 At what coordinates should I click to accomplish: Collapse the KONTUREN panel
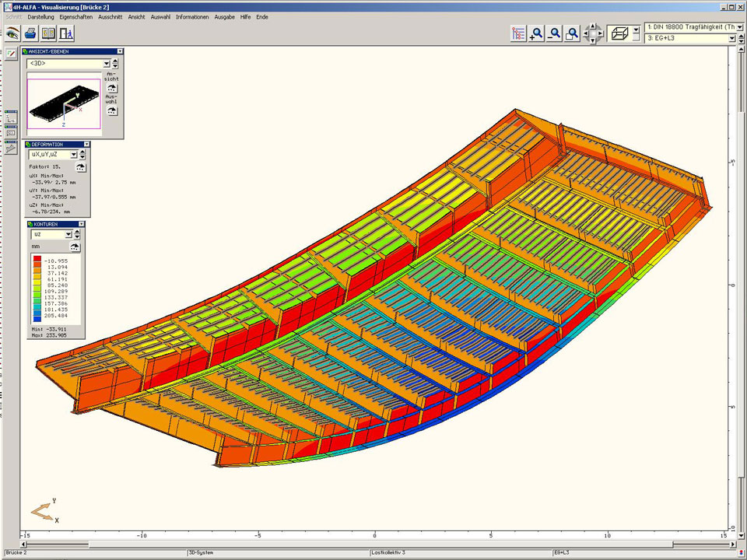click(x=82, y=224)
